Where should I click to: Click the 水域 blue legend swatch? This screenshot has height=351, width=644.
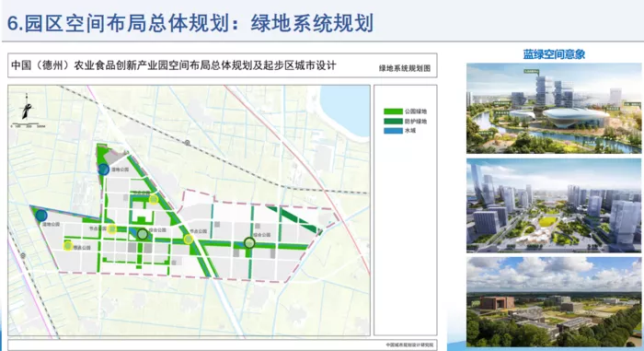click(393, 131)
